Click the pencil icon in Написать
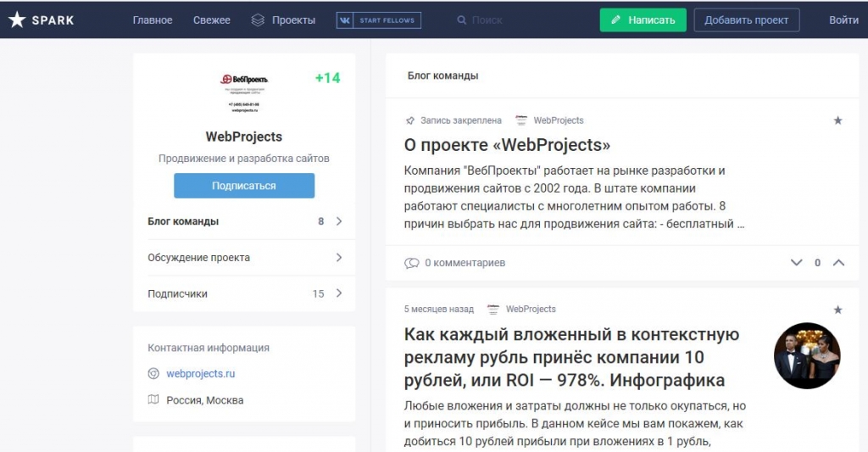868x452 pixels. coord(615,20)
